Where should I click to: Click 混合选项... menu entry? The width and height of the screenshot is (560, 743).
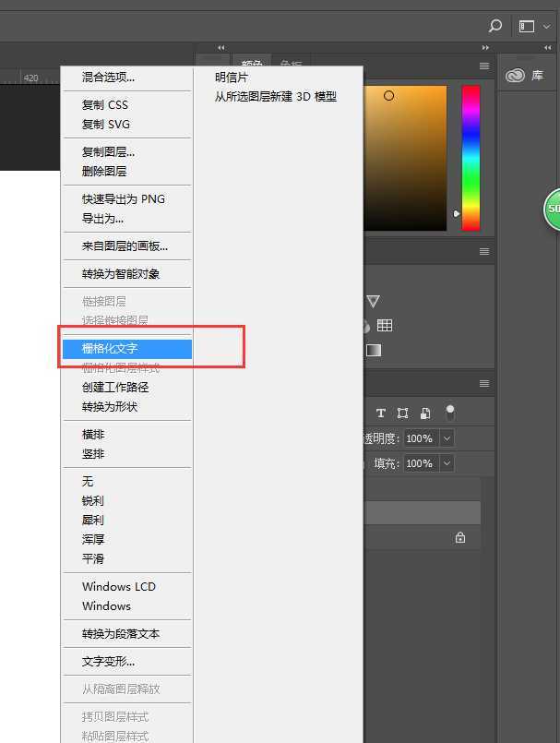point(108,78)
